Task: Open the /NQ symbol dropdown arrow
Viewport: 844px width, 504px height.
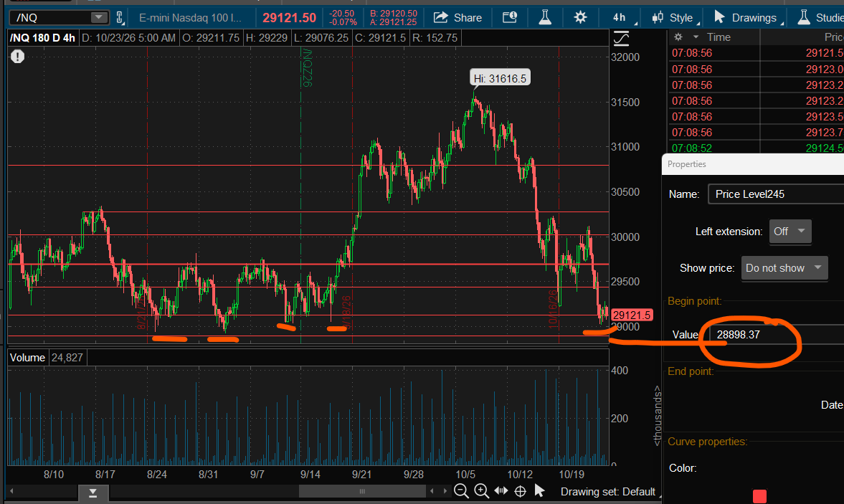Action: click(x=98, y=17)
